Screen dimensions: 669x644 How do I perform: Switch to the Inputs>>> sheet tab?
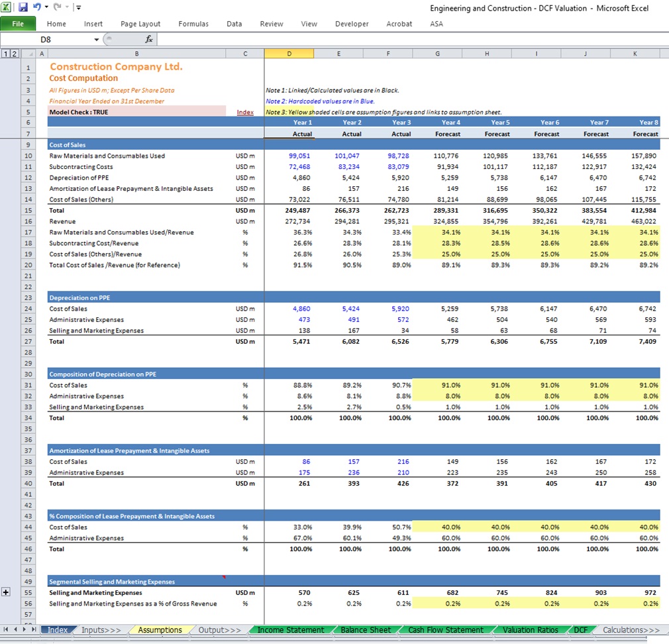tap(101, 630)
